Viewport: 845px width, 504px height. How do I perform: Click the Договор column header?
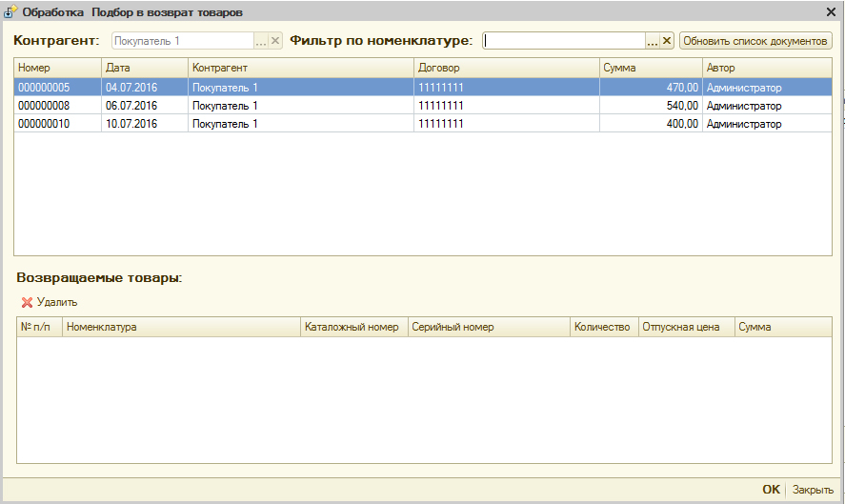click(x=505, y=69)
